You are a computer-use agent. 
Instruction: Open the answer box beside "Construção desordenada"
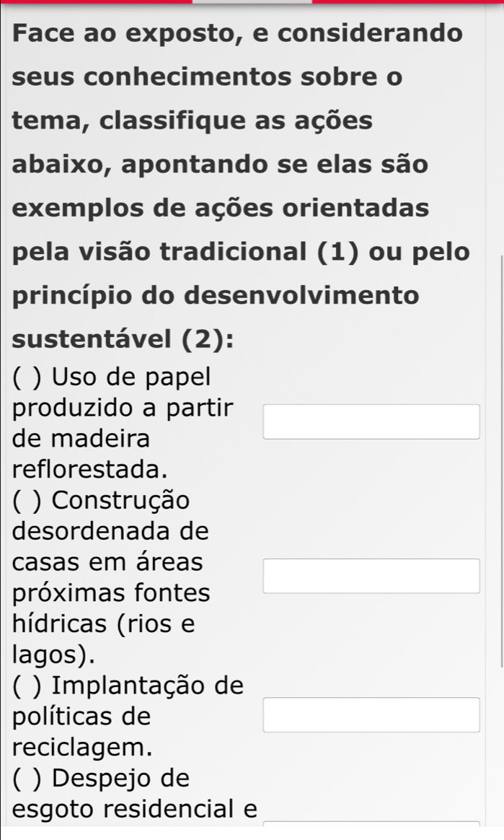371,576
